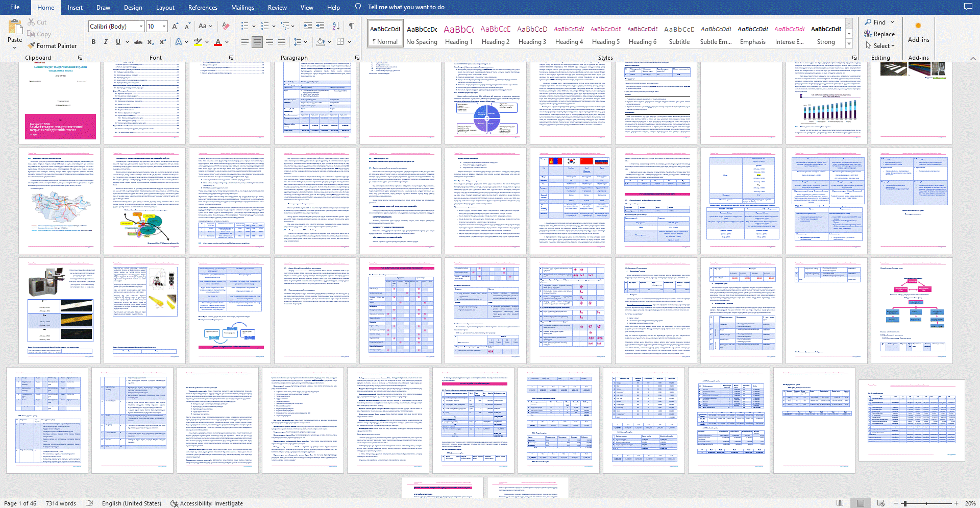980x508 pixels.
Task: Apply the Heading 1 style
Action: [x=459, y=35]
